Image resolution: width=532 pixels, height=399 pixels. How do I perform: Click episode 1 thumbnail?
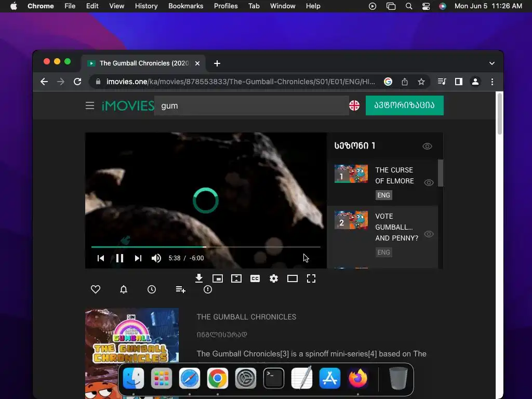(x=351, y=174)
